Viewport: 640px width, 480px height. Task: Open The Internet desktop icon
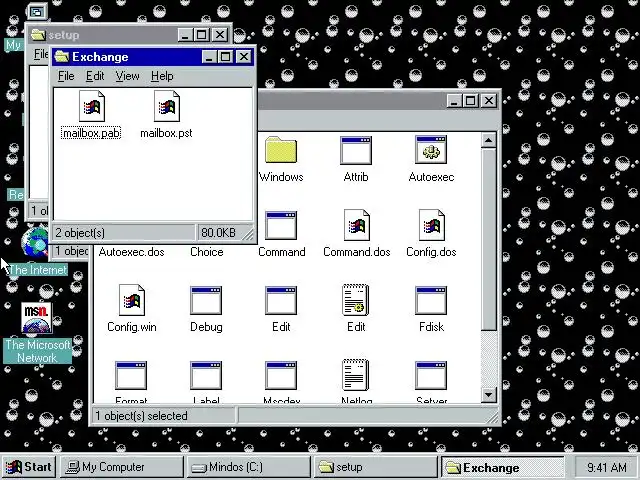[x=36, y=242]
